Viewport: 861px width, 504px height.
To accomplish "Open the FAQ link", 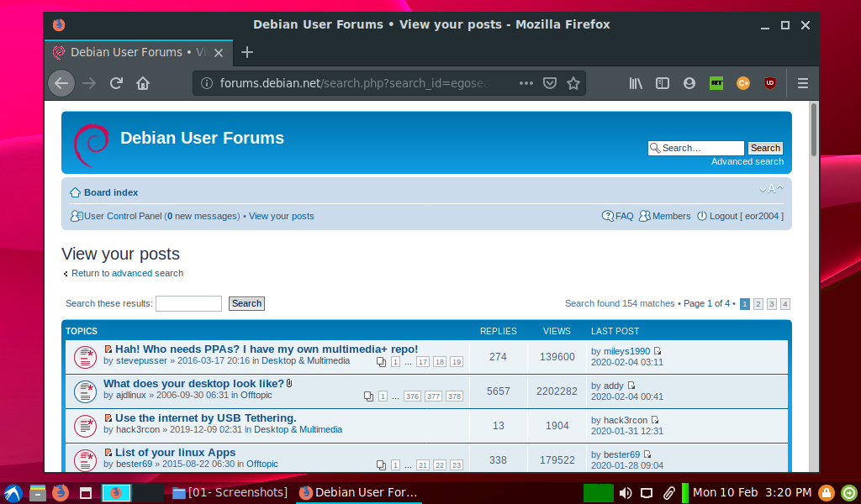I will [624, 216].
